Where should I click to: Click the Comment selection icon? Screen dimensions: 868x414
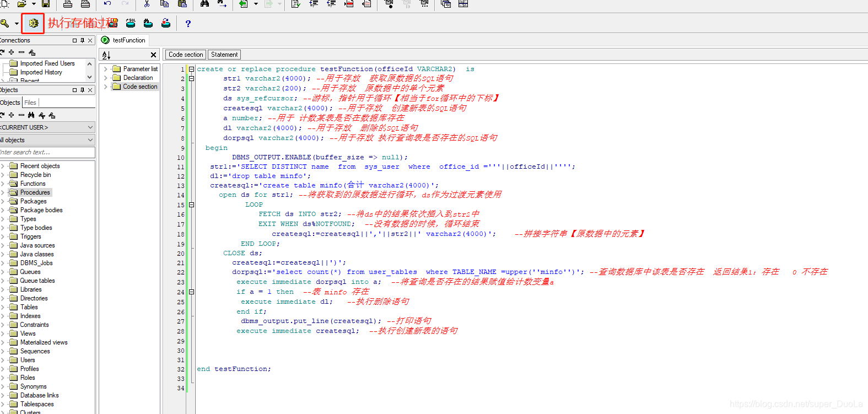click(349, 4)
